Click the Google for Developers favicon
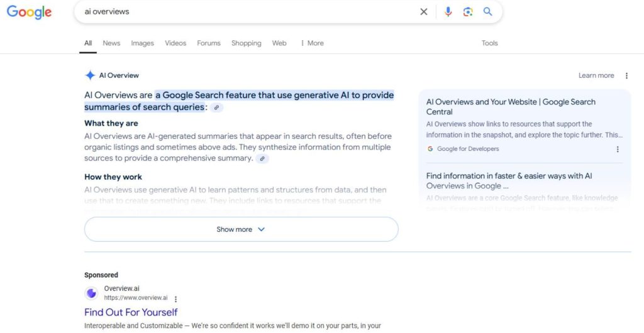The width and height of the screenshot is (644, 333). pyautogui.click(x=430, y=149)
